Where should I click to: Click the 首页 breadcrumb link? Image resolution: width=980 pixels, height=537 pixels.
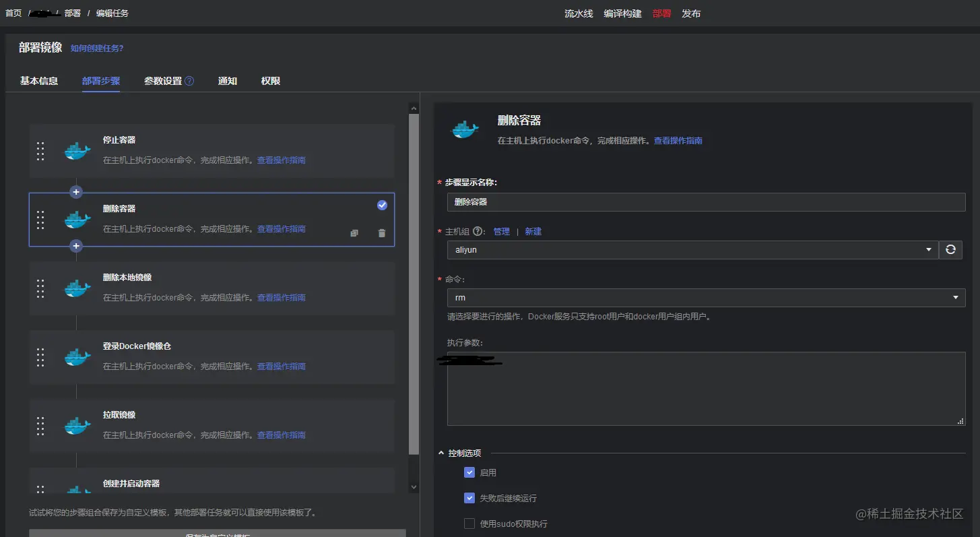(x=13, y=13)
